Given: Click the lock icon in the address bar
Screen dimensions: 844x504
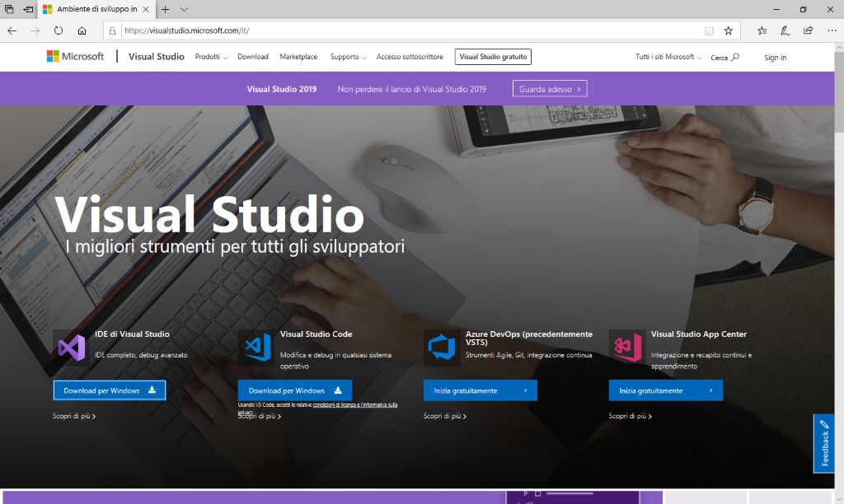Looking at the screenshot, I should click(112, 30).
